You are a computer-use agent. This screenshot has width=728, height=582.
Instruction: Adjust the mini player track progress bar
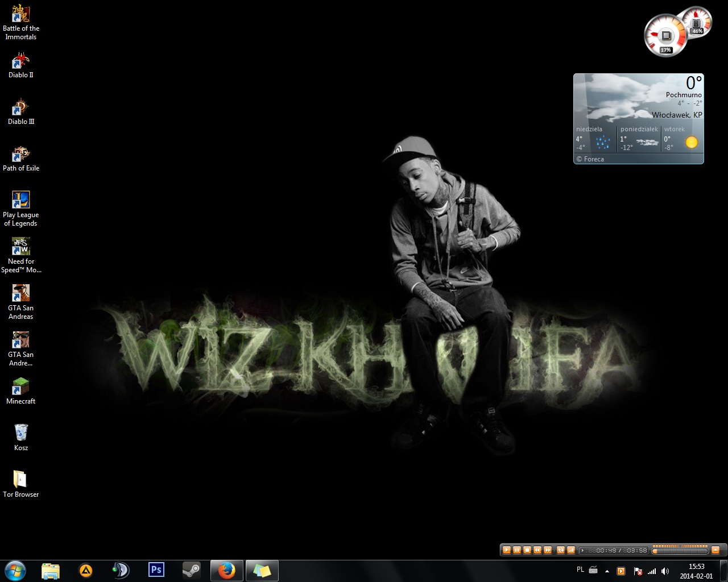click(x=680, y=551)
